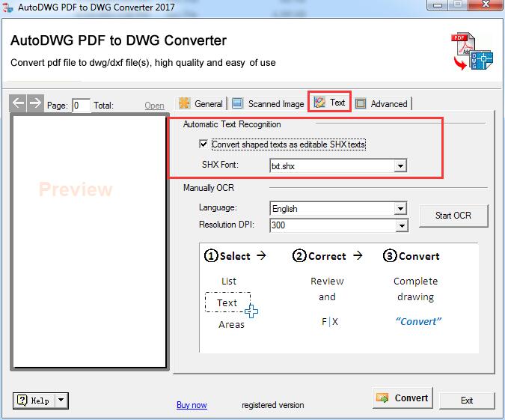Click the 'Manually OCR' section label
This screenshot has height=420, width=505.
[x=209, y=188]
